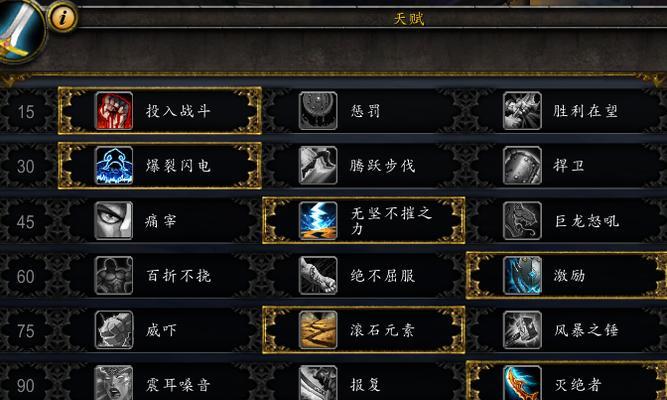Select the 灭绝者 talent icon
Screen dimensions: 667x400
pyautogui.click(x=522, y=383)
